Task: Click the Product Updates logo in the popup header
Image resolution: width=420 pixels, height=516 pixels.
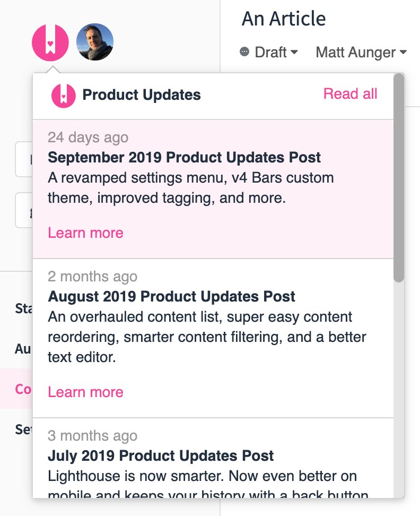Action: 63,94
